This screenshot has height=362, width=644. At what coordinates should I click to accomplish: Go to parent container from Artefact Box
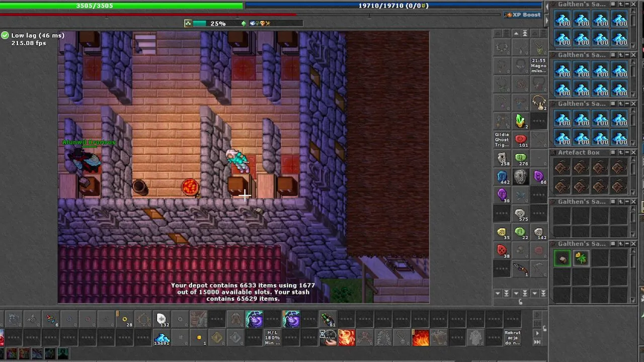tap(620, 152)
